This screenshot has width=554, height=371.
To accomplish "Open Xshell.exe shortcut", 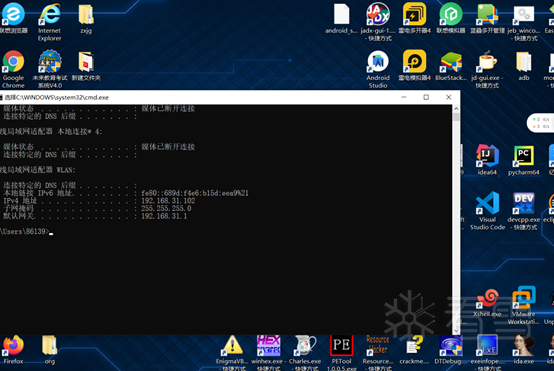I will [x=487, y=302].
